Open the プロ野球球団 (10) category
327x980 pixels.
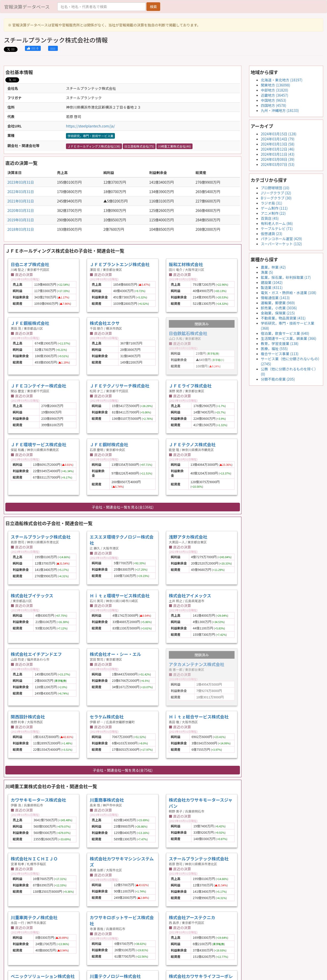coord(275,188)
